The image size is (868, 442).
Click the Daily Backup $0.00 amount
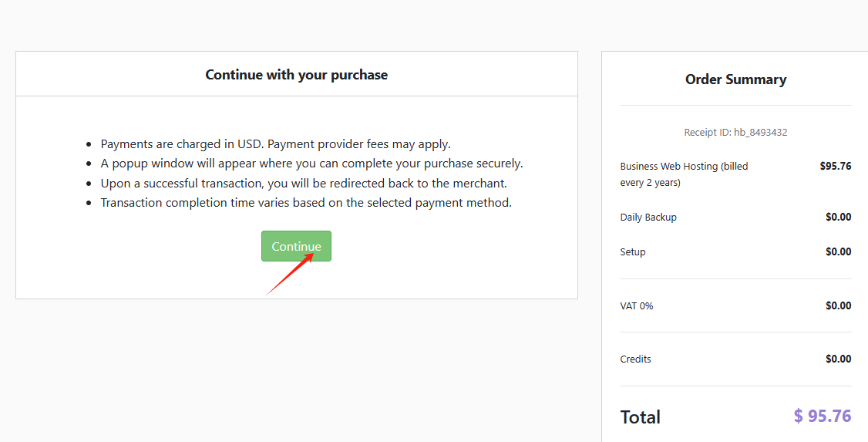pyautogui.click(x=838, y=218)
